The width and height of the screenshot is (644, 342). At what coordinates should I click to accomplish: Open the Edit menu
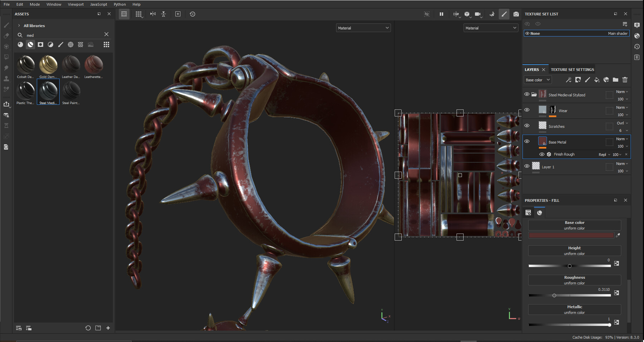(20, 4)
